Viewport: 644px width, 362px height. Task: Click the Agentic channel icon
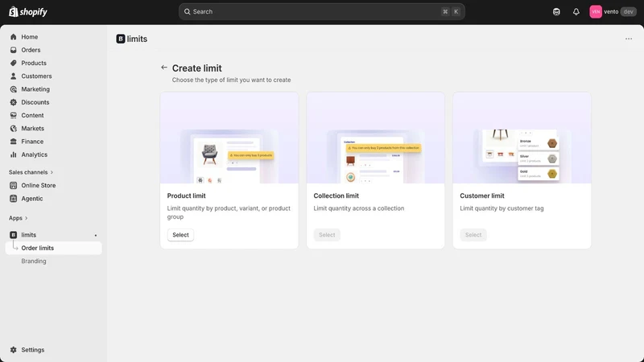(14, 199)
